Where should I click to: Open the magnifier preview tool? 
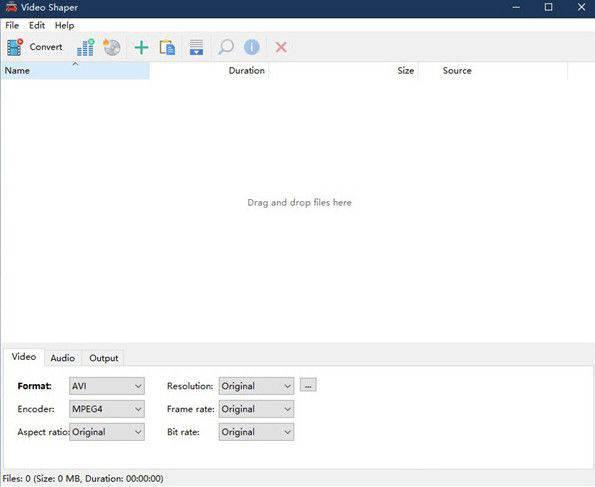point(225,47)
